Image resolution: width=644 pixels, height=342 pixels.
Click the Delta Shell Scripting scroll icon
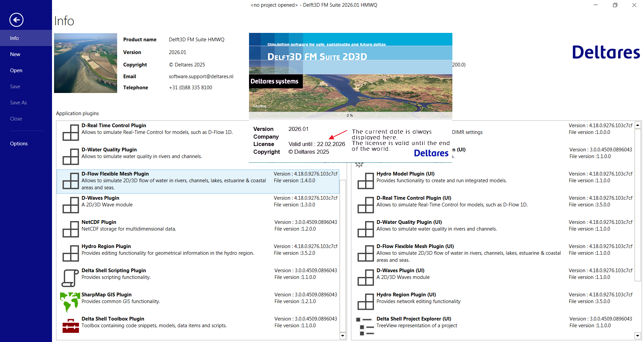click(x=70, y=278)
